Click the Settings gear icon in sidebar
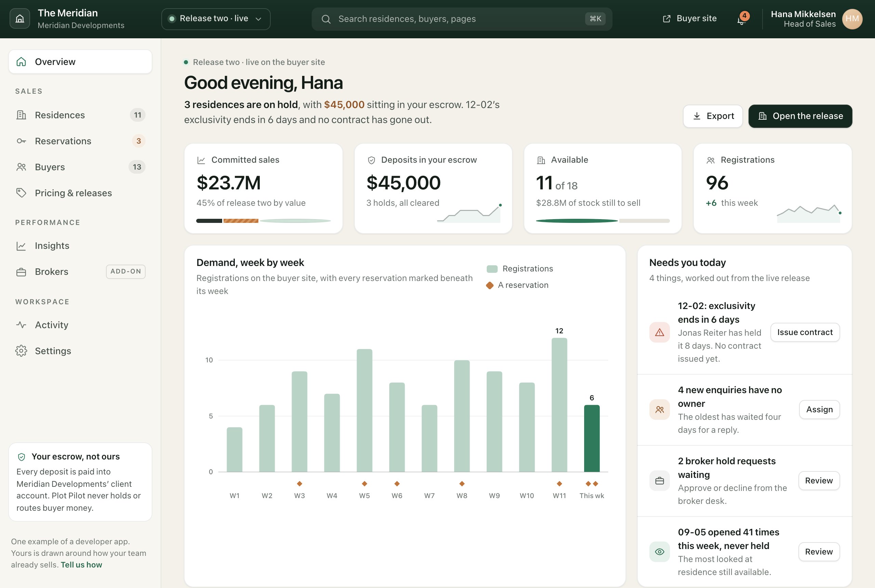875x588 pixels. click(x=22, y=351)
